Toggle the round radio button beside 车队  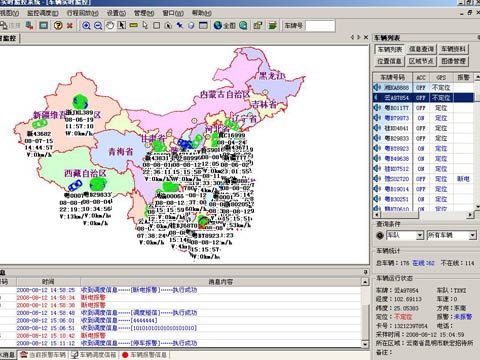point(380,235)
